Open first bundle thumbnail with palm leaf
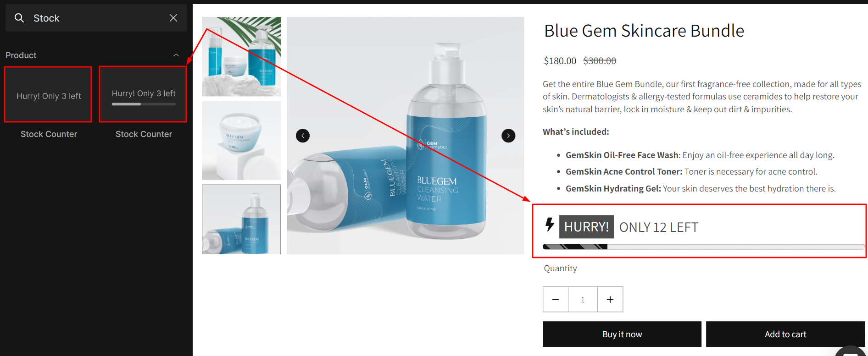Viewport: 868px width, 356px height. pyautogui.click(x=241, y=57)
